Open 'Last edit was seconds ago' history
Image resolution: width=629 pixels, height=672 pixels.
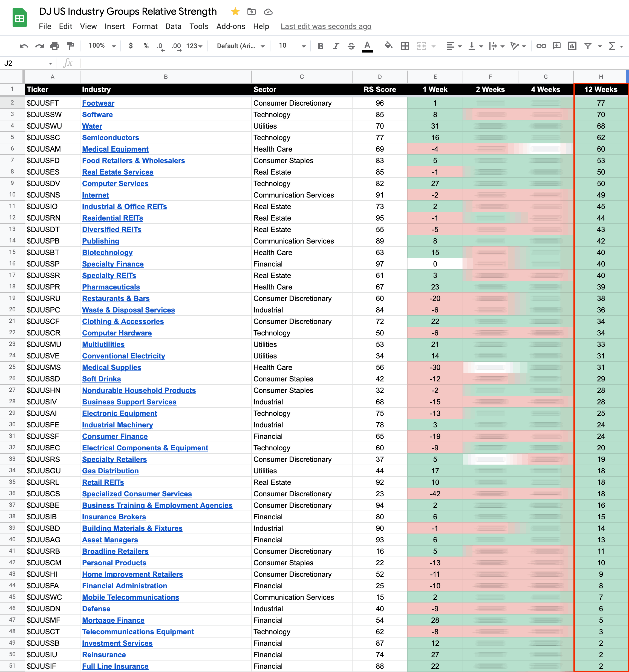(326, 26)
